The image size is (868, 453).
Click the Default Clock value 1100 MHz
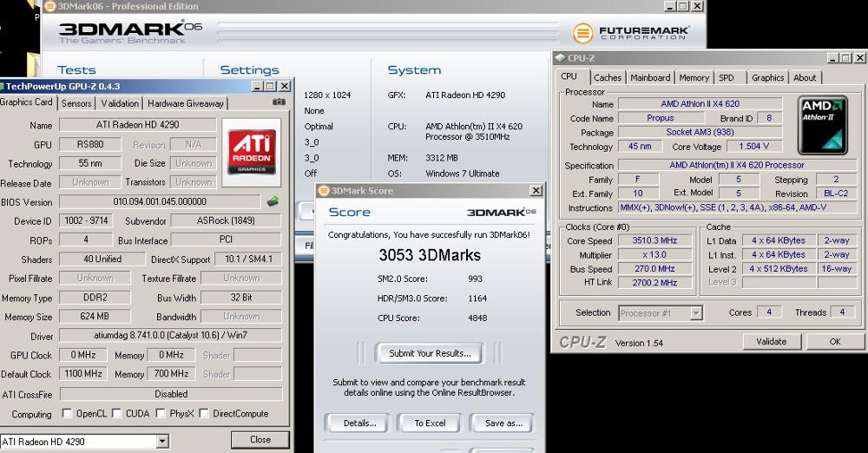[x=83, y=374]
